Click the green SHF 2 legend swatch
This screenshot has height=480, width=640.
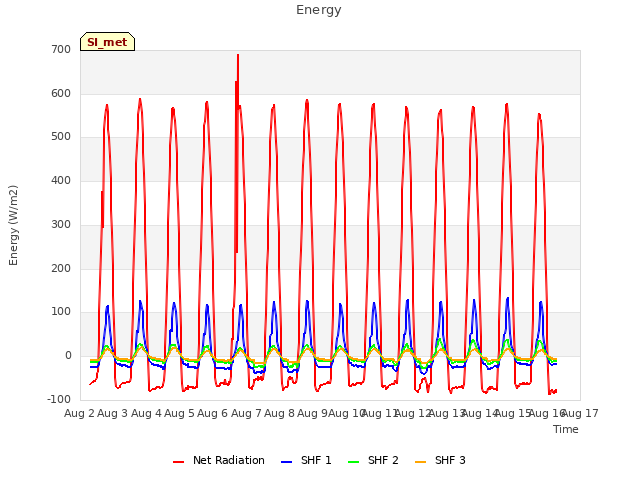[353, 462]
